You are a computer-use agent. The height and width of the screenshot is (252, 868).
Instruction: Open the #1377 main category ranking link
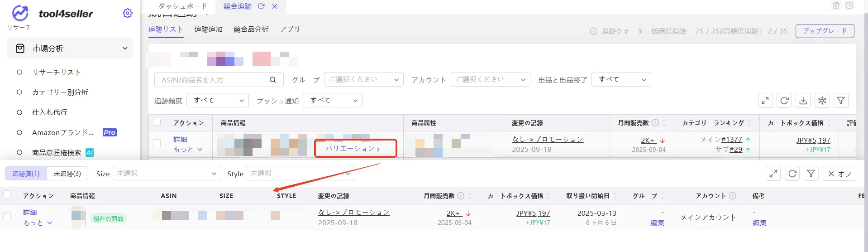pyautogui.click(x=732, y=140)
